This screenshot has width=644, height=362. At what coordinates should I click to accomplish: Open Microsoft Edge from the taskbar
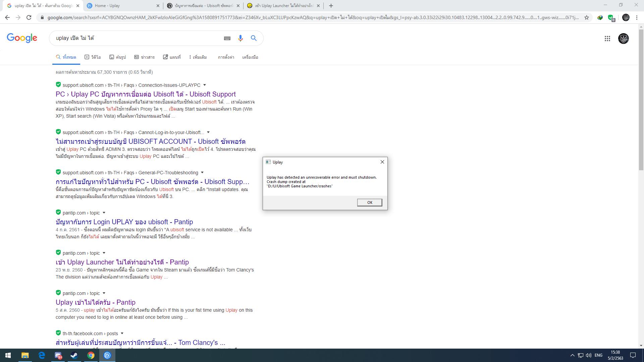click(42, 355)
